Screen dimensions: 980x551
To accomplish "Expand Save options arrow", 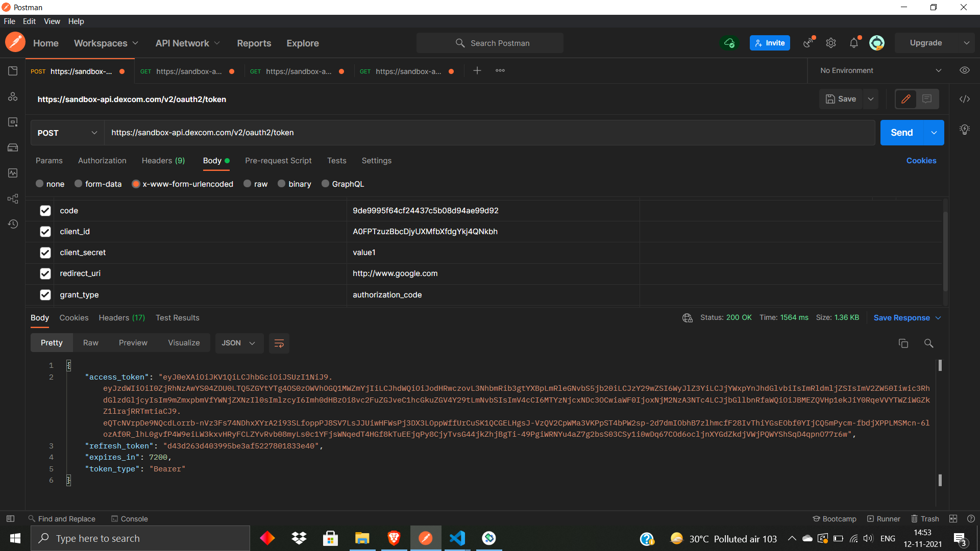I will click(871, 99).
